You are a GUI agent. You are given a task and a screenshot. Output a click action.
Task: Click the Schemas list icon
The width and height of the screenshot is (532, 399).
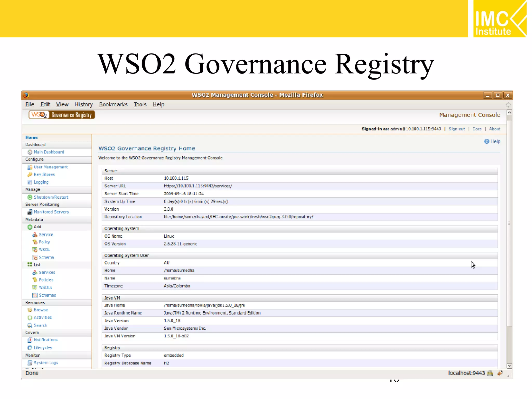tap(35, 295)
